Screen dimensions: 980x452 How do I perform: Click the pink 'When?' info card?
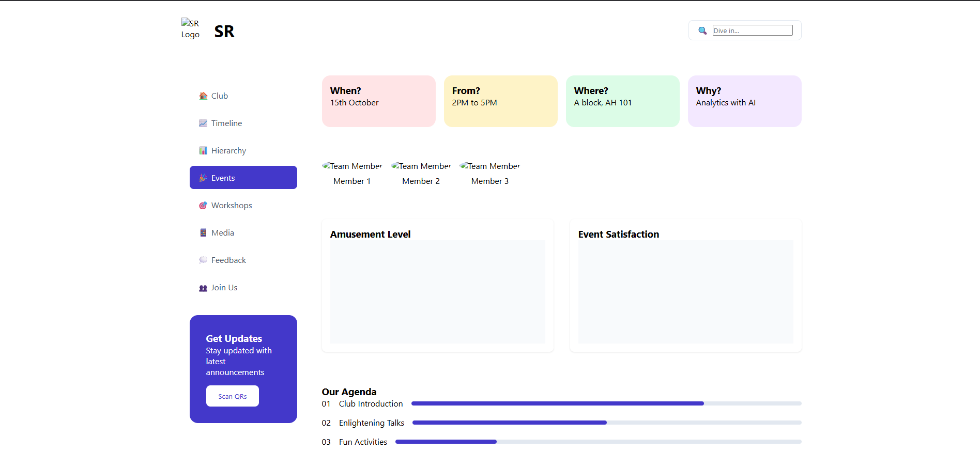(378, 101)
